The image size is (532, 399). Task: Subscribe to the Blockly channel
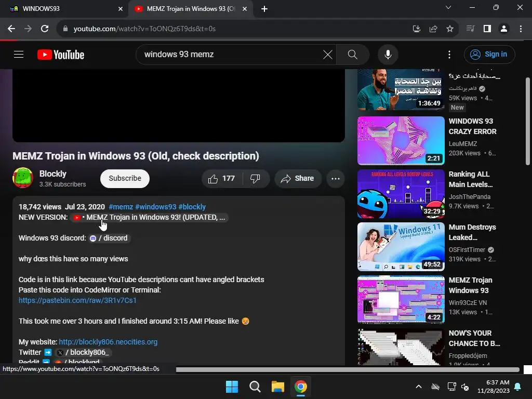coord(125,179)
